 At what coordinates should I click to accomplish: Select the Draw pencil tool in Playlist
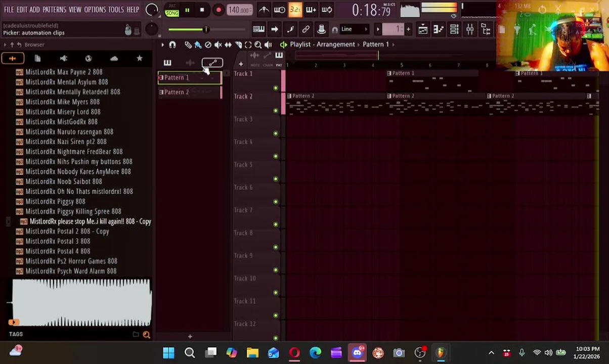[188, 44]
